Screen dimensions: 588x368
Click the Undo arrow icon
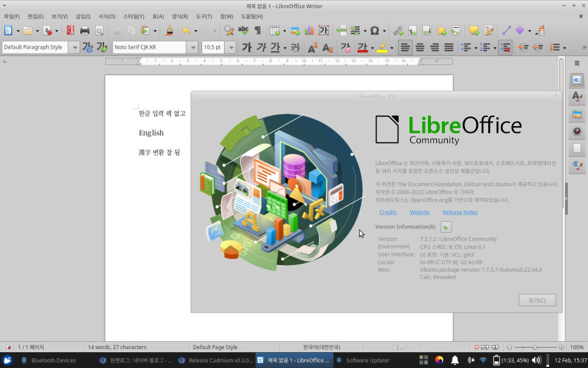point(186,30)
